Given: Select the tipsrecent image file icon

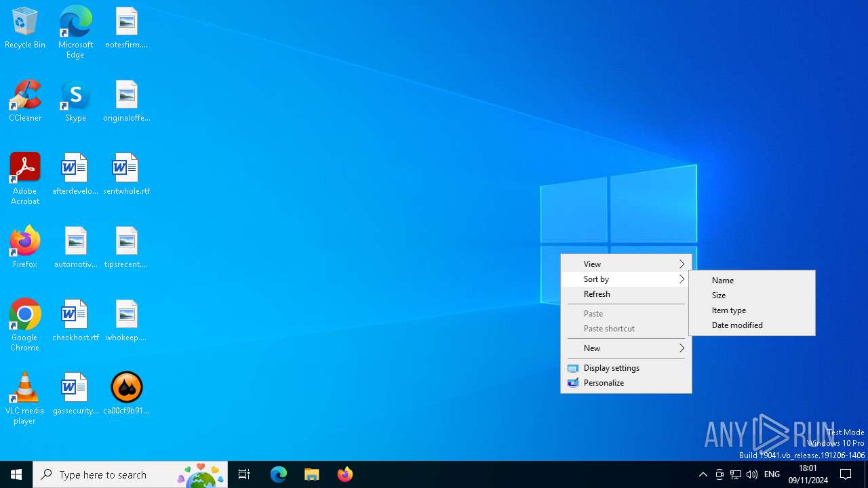Looking at the screenshot, I should 126,248.
